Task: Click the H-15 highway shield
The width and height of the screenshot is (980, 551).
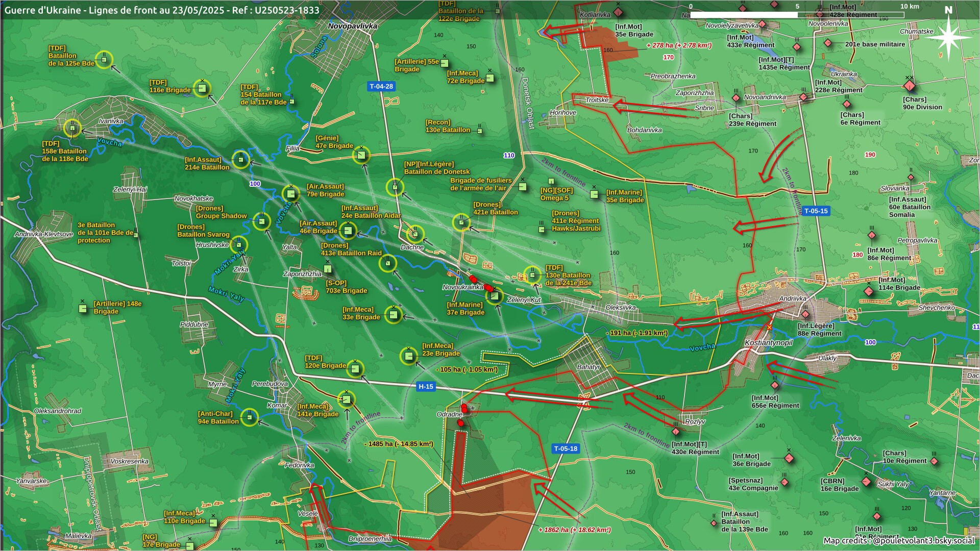Action: pos(426,386)
